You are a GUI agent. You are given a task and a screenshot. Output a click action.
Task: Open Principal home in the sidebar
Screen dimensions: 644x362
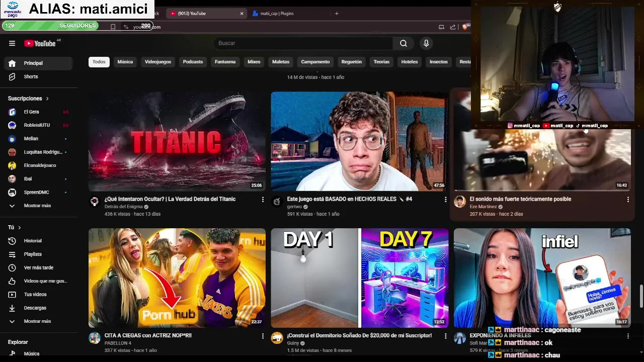[39, 63]
